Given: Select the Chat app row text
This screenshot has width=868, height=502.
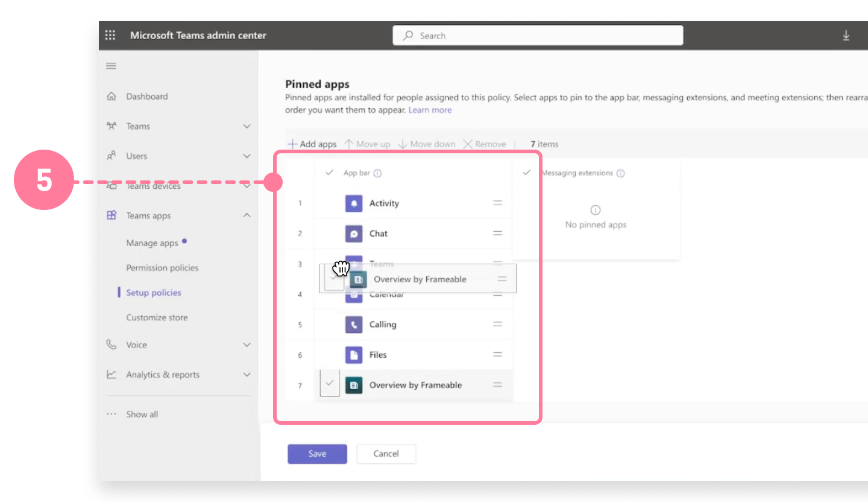Looking at the screenshot, I should [379, 234].
